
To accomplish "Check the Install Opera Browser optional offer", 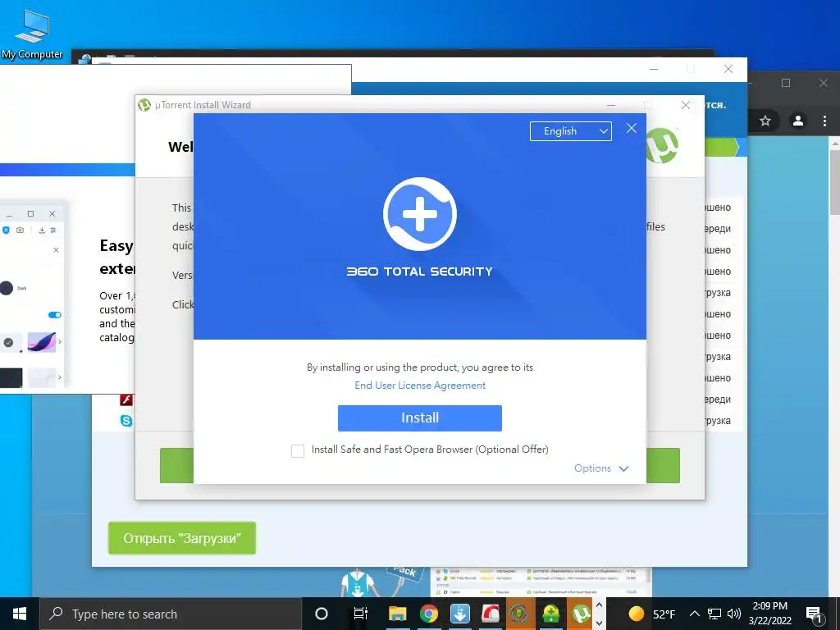I will [x=298, y=450].
